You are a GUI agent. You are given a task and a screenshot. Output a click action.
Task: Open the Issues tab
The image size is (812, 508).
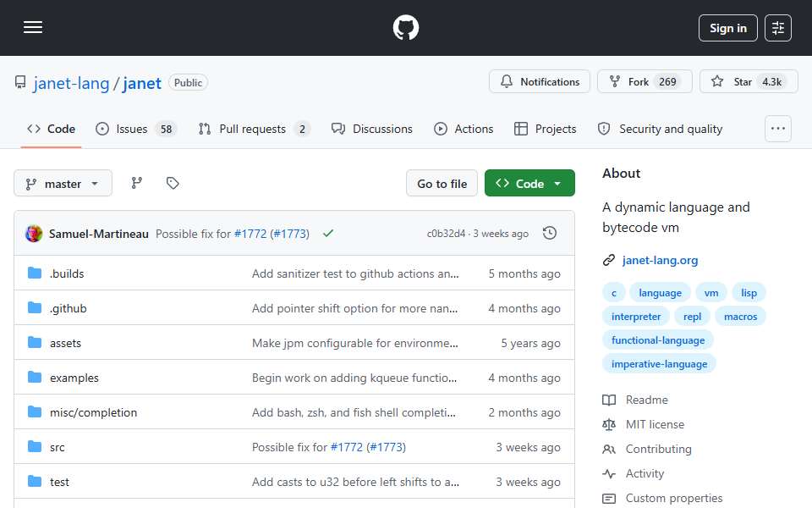136,129
